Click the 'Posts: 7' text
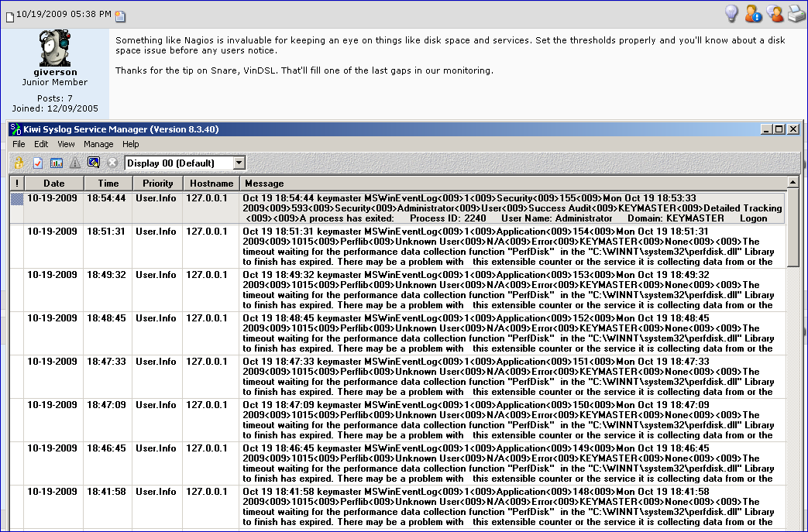 (x=55, y=98)
